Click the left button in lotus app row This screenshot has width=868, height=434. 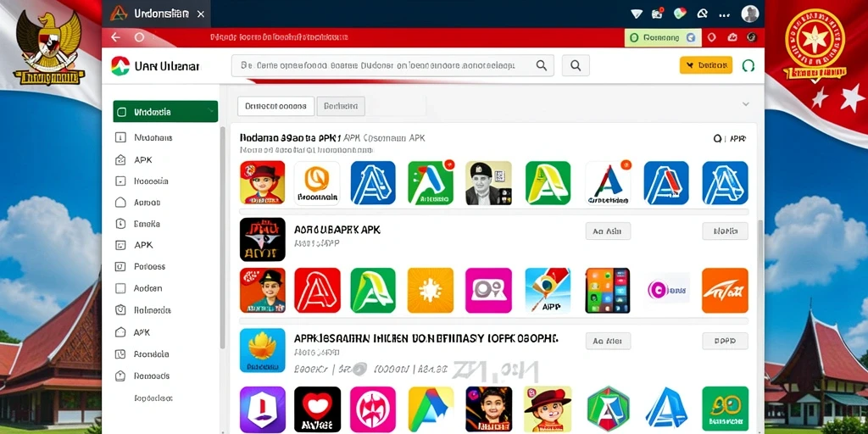608,341
